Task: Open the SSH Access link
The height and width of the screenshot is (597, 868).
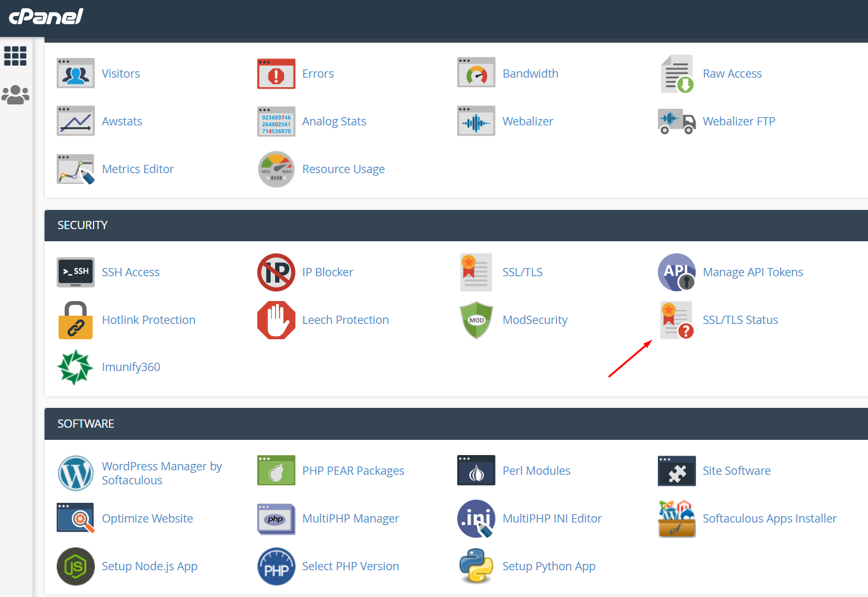Action: click(131, 272)
